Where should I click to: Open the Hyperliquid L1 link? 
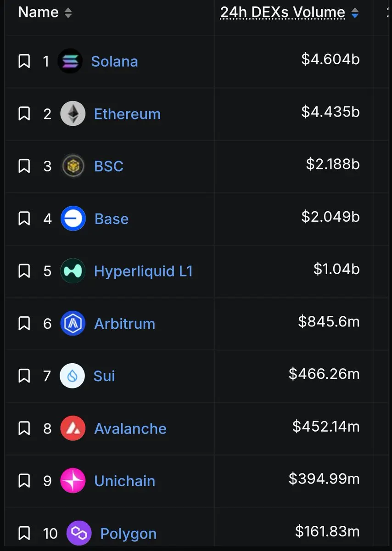point(143,271)
